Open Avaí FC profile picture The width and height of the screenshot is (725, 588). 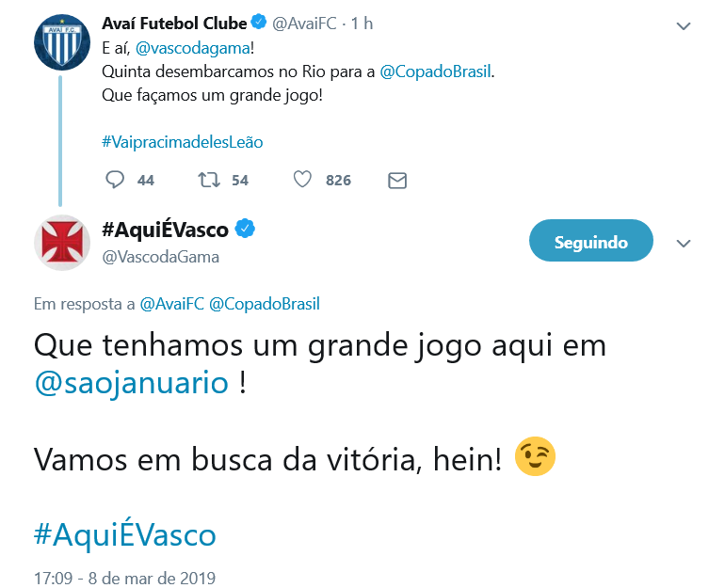(62, 42)
